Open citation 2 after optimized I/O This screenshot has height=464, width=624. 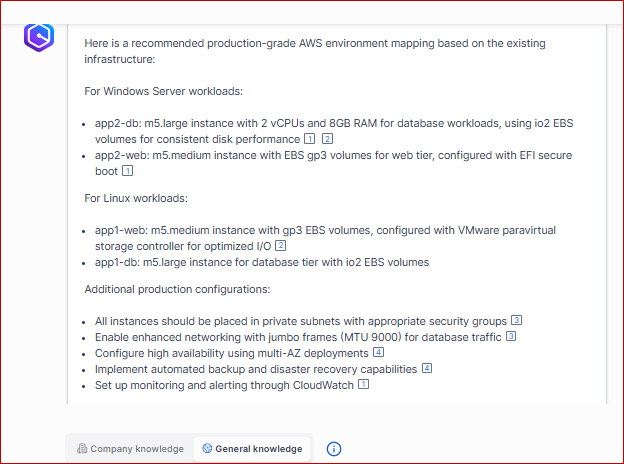pos(281,246)
